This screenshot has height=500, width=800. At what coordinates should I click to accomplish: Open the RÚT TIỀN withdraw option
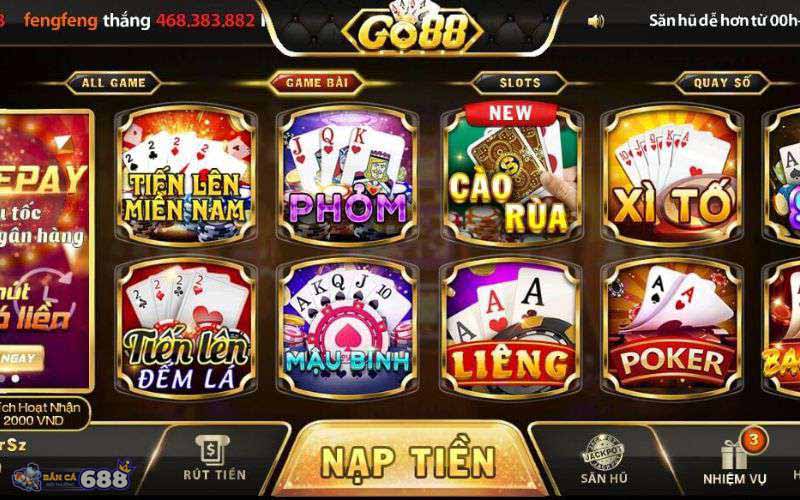pos(214,458)
